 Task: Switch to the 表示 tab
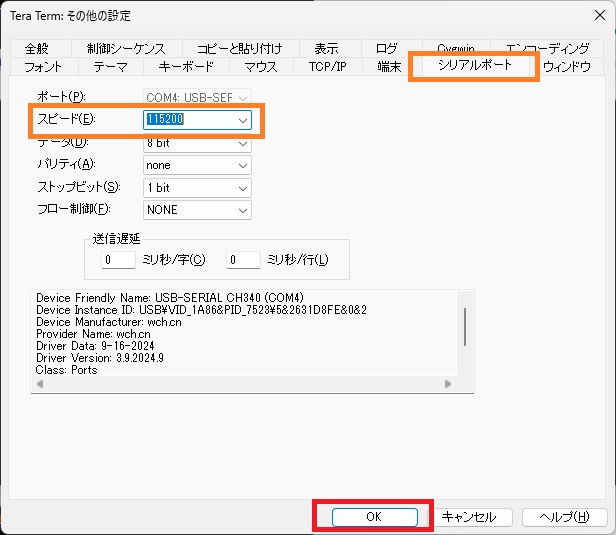(326, 49)
